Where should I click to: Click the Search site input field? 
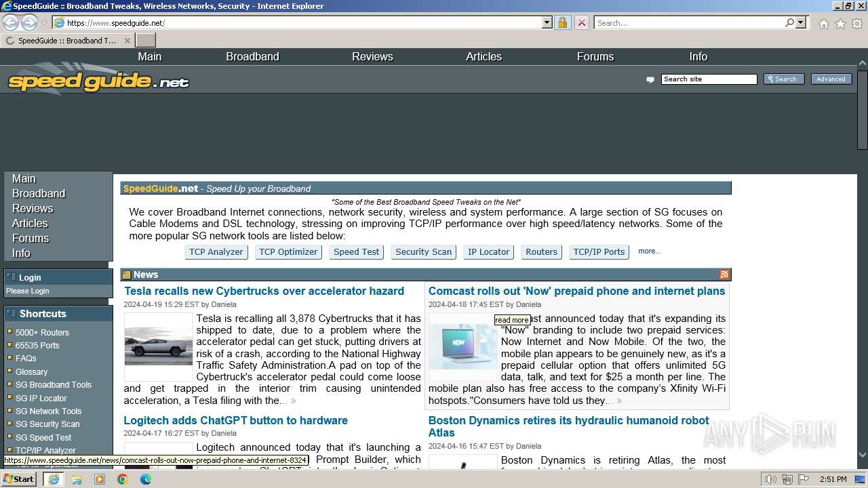(x=709, y=79)
